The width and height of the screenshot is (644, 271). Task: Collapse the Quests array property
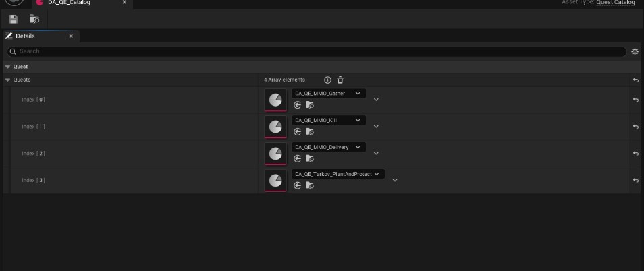(x=7, y=80)
